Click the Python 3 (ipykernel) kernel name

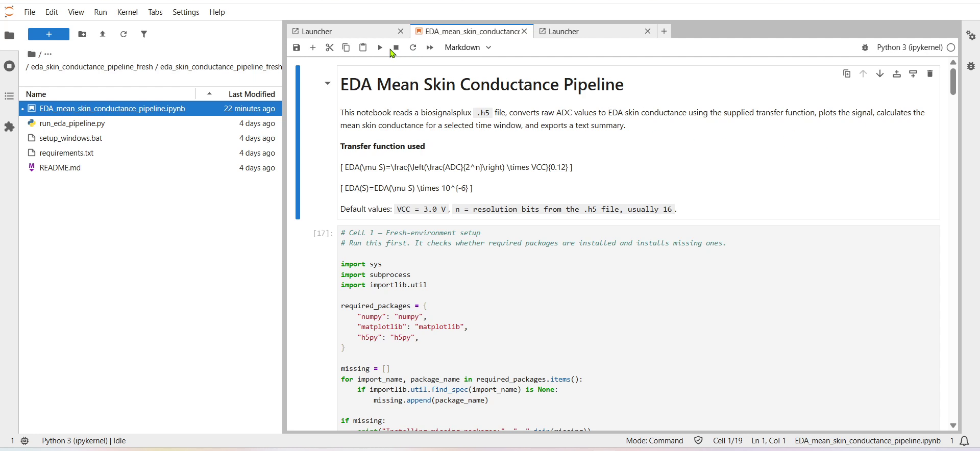[x=910, y=47]
